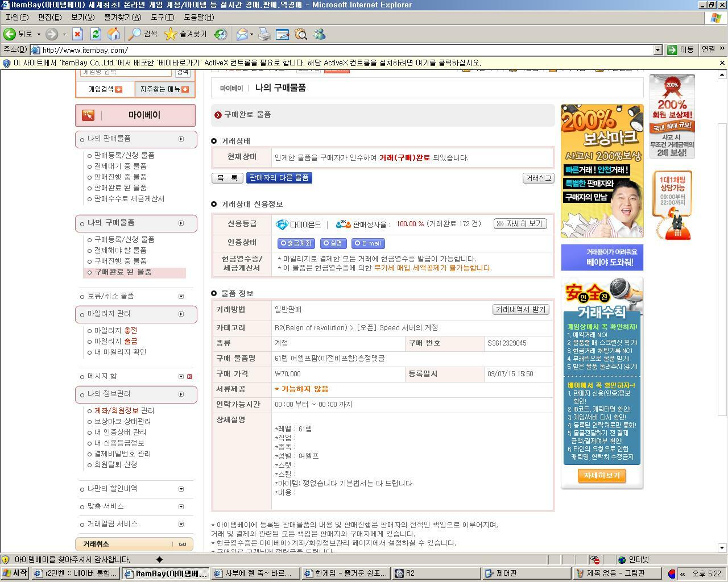Expand the 맞춤 서비스 menu chevron
728x582 pixels.
181,506
